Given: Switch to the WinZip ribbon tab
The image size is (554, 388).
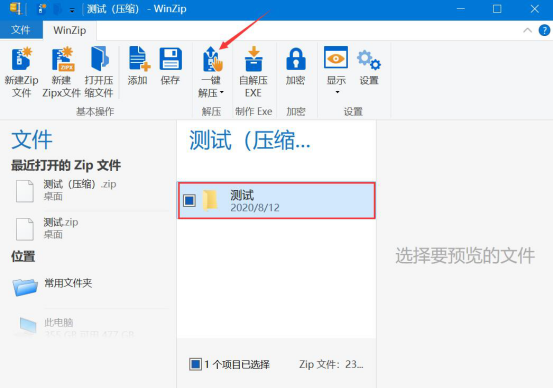Looking at the screenshot, I should [x=70, y=30].
